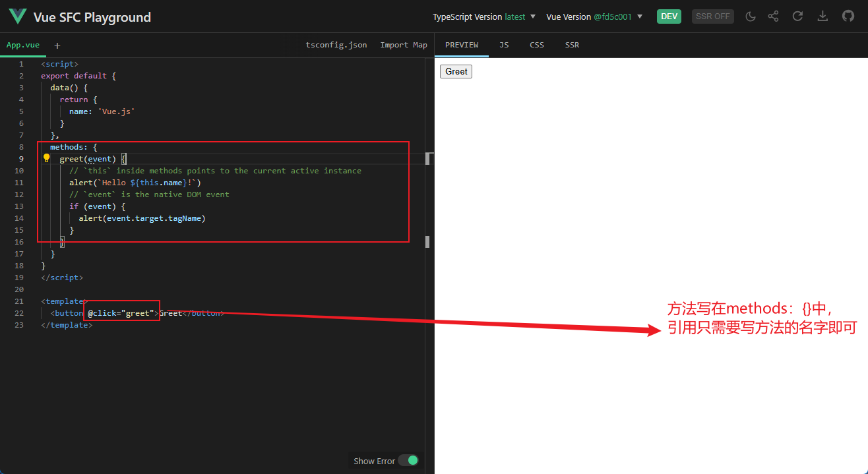
Task: Open the Import Map file
Action: [x=404, y=45]
